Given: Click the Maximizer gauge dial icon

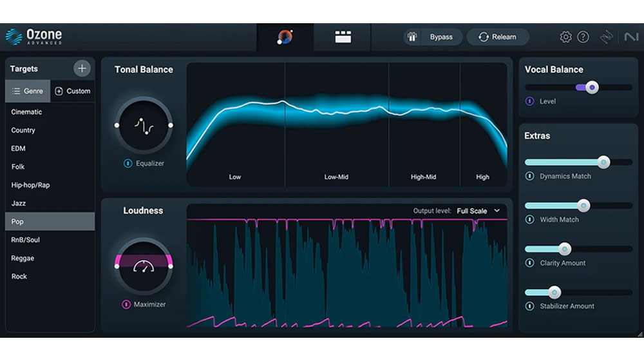Looking at the screenshot, I should [x=144, y=266].
